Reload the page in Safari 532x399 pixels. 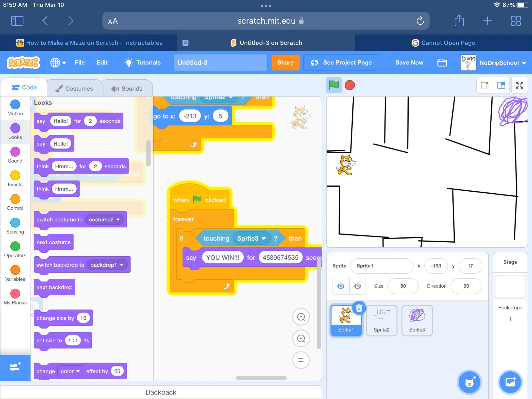(x=420, y=21)
